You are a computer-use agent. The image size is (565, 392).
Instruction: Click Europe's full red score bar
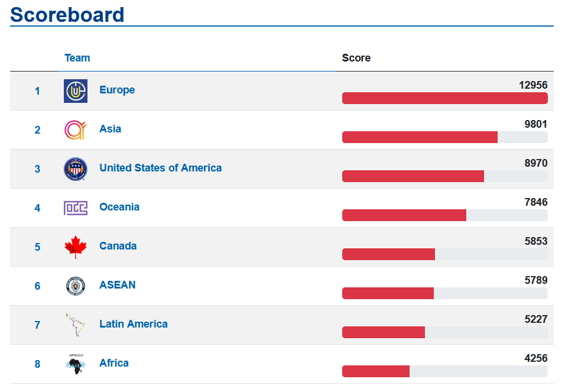[444, 98]
